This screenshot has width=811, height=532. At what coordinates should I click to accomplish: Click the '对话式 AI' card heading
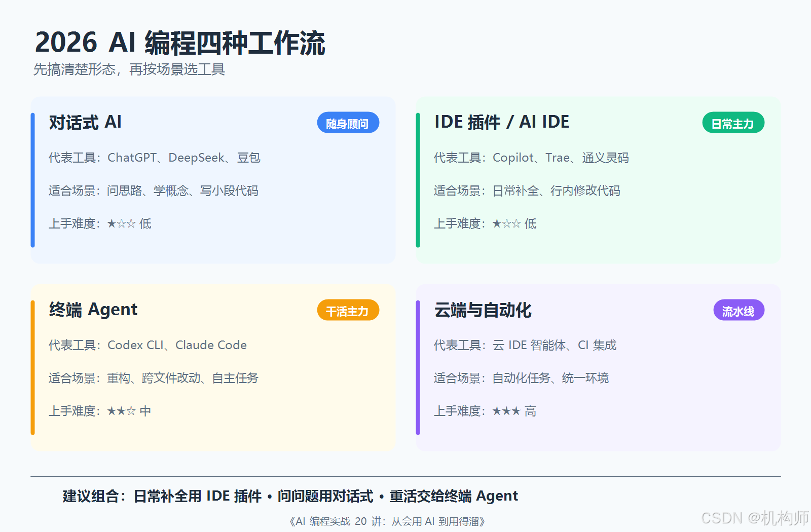(85, 122)
